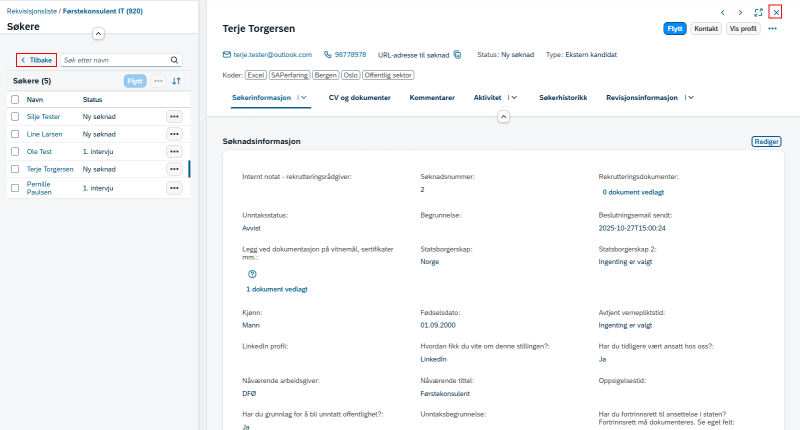Open 1 dokument vedlagt link
This screenshot has width=800, height=430.
tap(277, 289)
